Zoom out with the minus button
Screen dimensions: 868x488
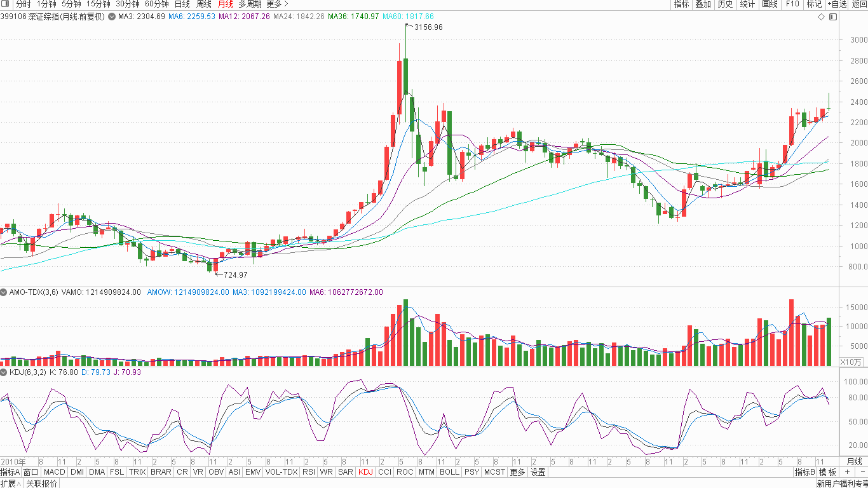point(862,472)
